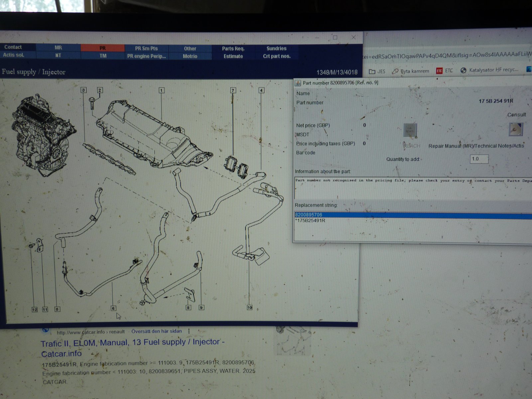532x399 pixels.
Task: Select reference number 9 callout in diagram
Action: (x=201, y=308)
